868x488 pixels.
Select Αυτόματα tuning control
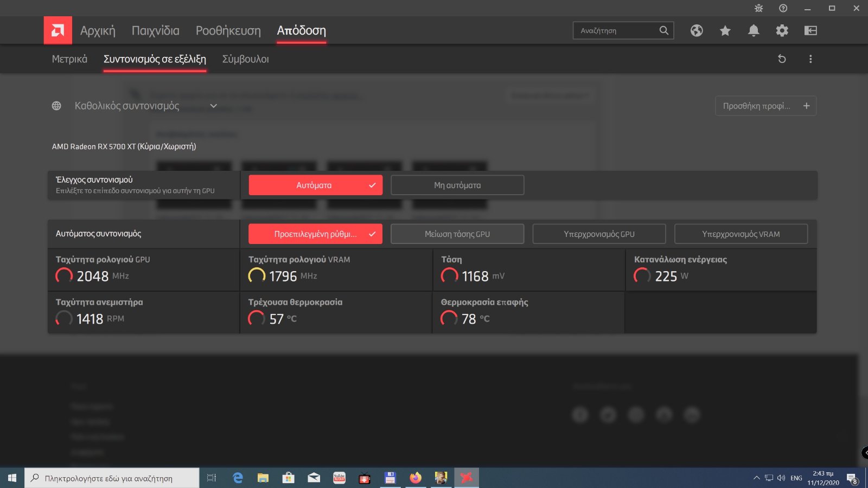pos(316,185)
